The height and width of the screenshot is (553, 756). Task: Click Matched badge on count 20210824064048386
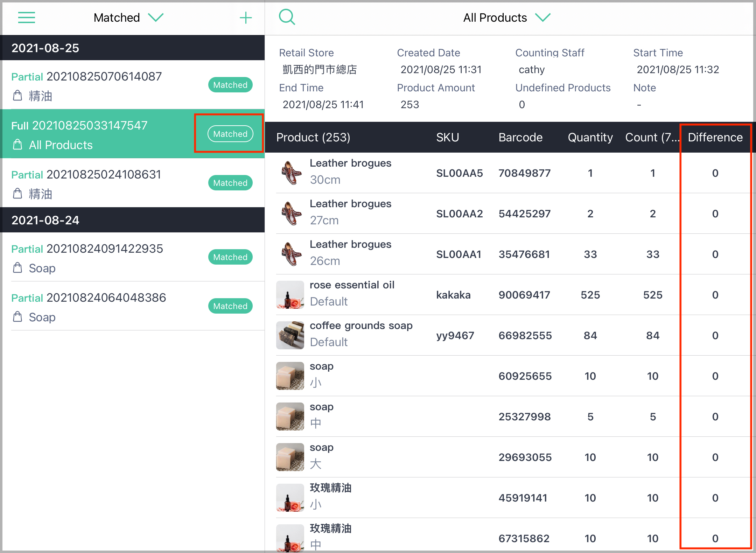pos(230,306)
